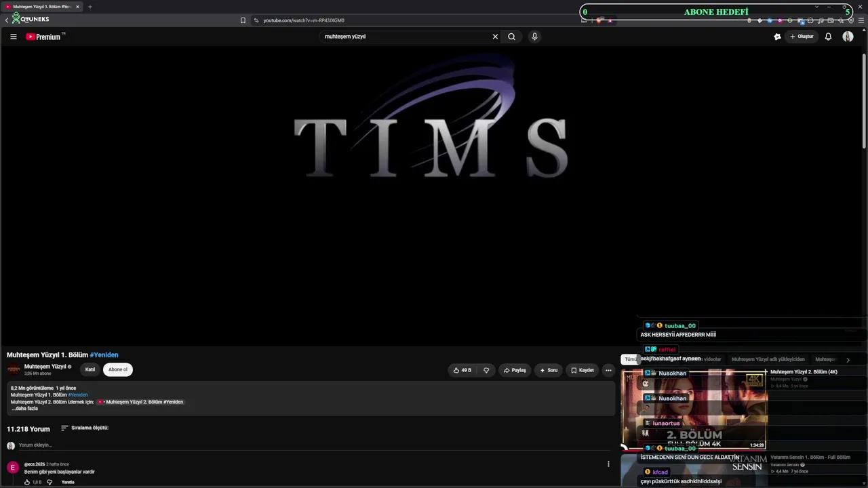Viewport: 868px width, 488px height.
Task: Open the Sıralama ölçütü sort dropdown
Action: [x=85, y=428]
